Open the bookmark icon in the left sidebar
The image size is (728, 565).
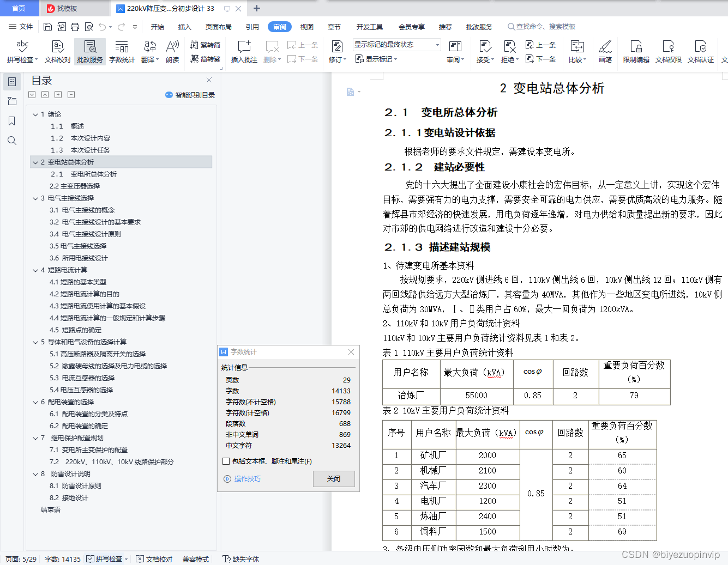click(x=12, y=121)
